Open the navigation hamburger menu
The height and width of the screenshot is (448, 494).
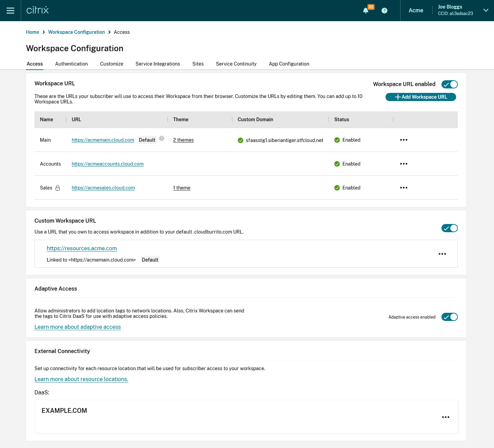[x=10, y=11]
